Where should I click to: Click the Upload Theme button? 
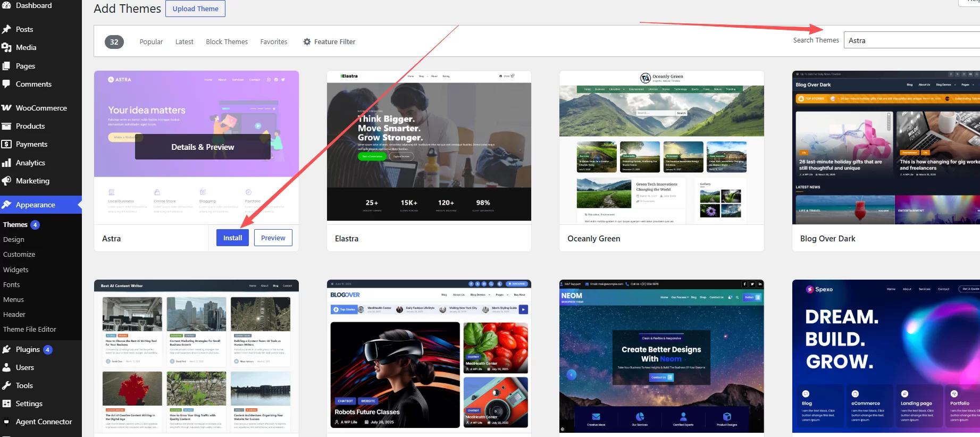point(196,9)
